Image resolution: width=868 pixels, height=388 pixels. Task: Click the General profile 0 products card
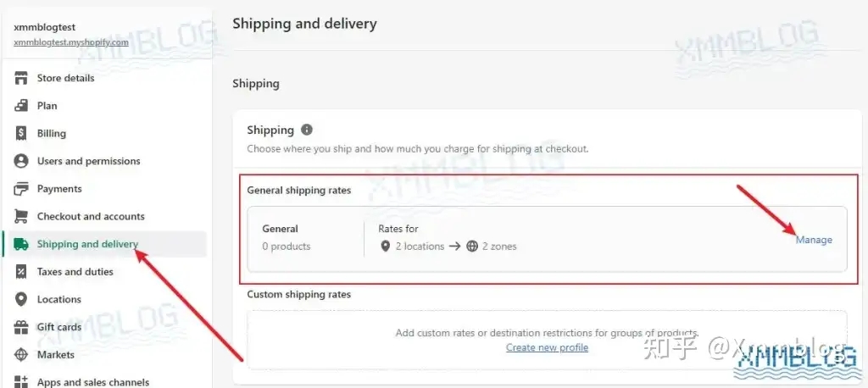[x=288, y=238]
